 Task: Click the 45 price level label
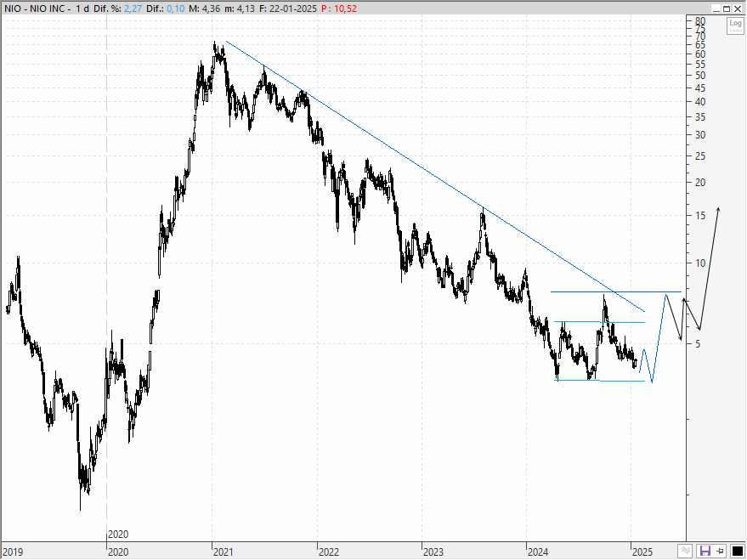(x=700, y=88)
